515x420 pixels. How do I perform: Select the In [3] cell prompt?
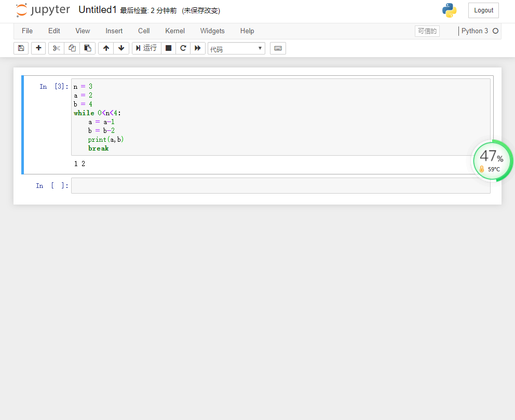pos(54,86)
